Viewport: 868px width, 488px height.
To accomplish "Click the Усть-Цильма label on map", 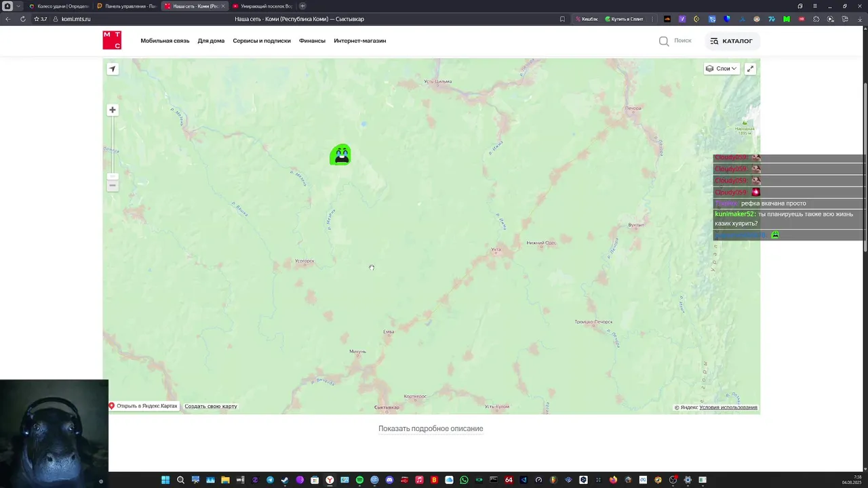I will coord(437,81).
